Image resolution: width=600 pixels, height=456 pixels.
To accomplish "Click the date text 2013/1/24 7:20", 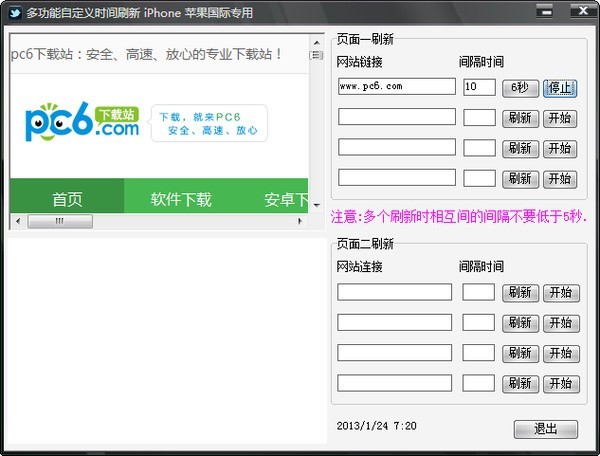I will pos(377,426).
